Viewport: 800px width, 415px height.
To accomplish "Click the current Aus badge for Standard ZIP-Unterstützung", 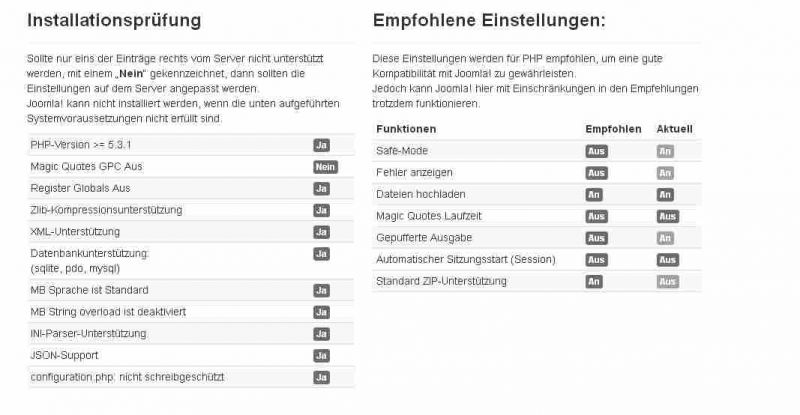I will (667, 281).
